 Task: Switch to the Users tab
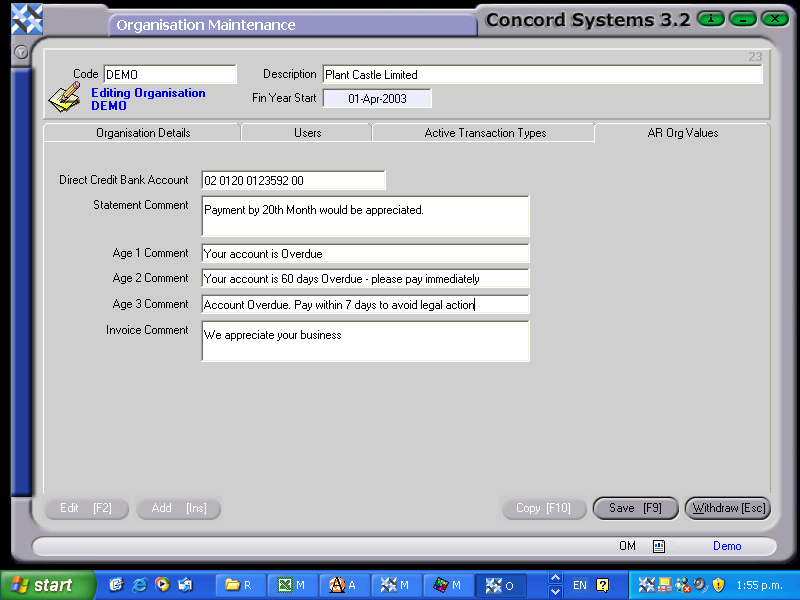click(307, 131)
